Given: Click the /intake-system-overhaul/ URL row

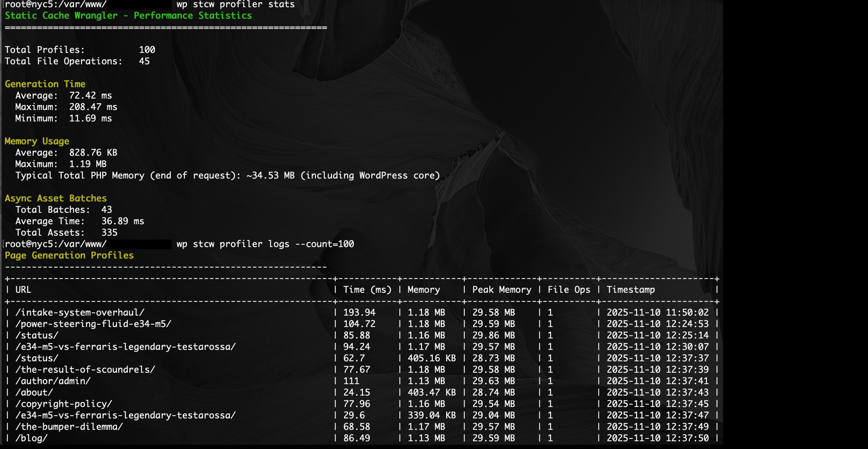Looking at the screenshot, I should [79, 313].
